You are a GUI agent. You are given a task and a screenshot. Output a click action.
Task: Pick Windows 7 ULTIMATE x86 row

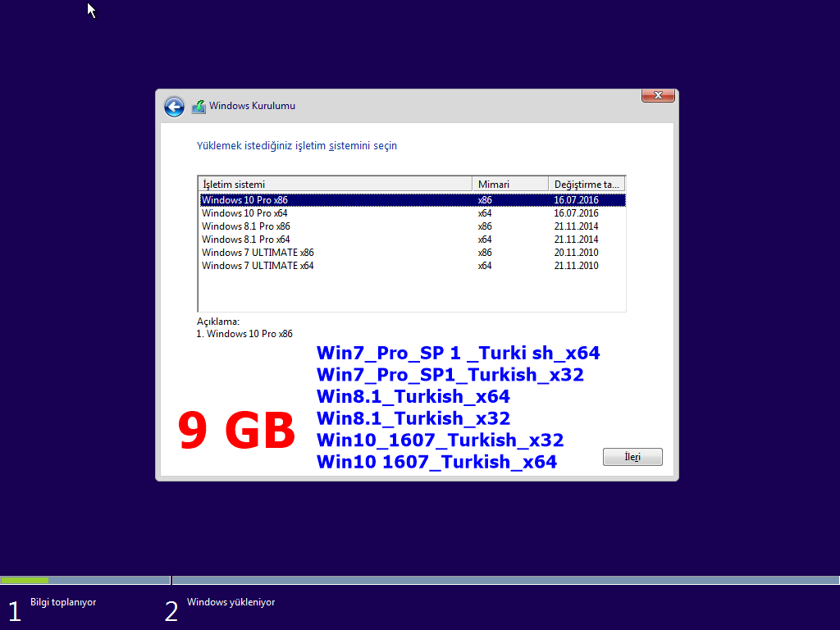tap(258, 253)
